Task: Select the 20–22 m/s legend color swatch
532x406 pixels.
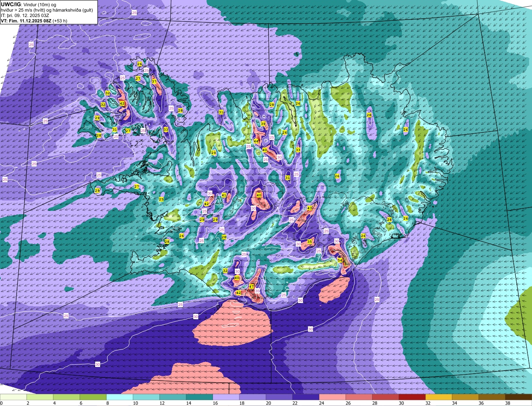Action: [280, 397]
